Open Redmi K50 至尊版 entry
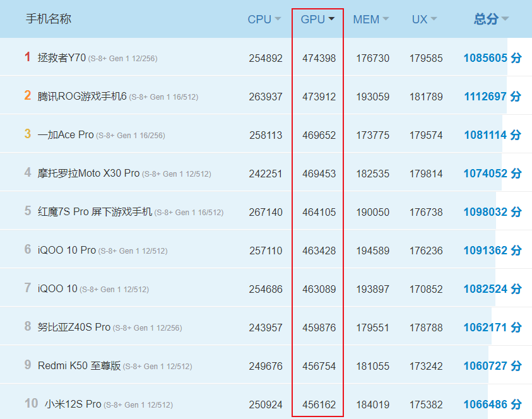 pos(79,366)
